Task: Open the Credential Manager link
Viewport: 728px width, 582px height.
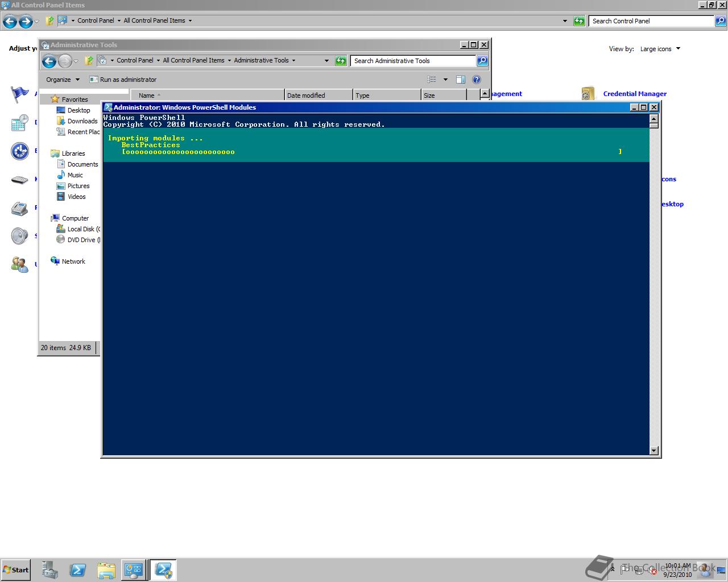Action: pos(635,94)
